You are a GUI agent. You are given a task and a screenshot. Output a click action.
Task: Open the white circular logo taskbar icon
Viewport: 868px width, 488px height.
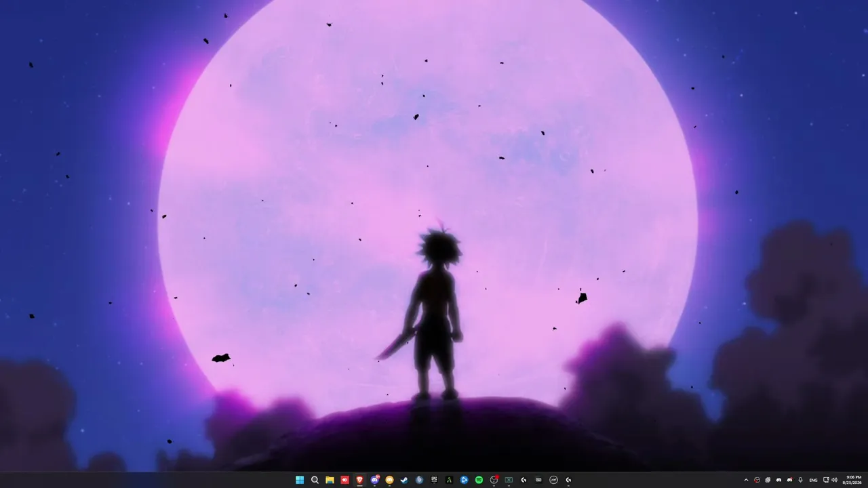click(x=553, y=480)
